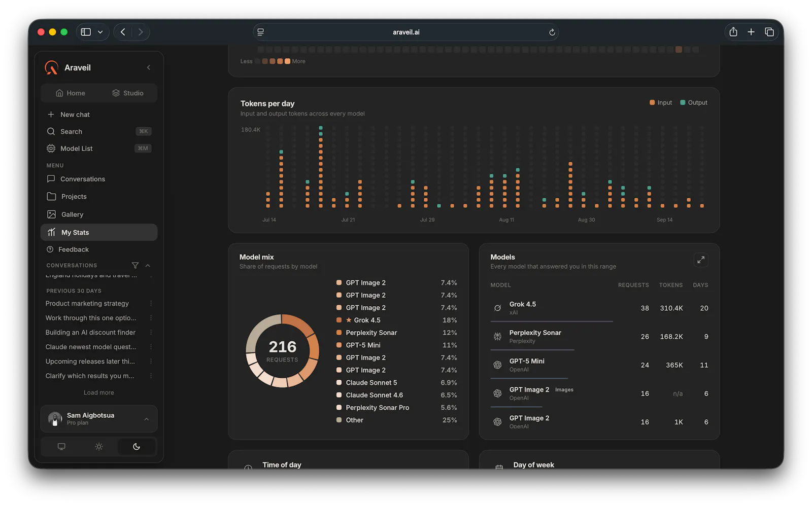812x506 pixels.
Task: Click the Araveil logo icon
Action: pos(51,67)
